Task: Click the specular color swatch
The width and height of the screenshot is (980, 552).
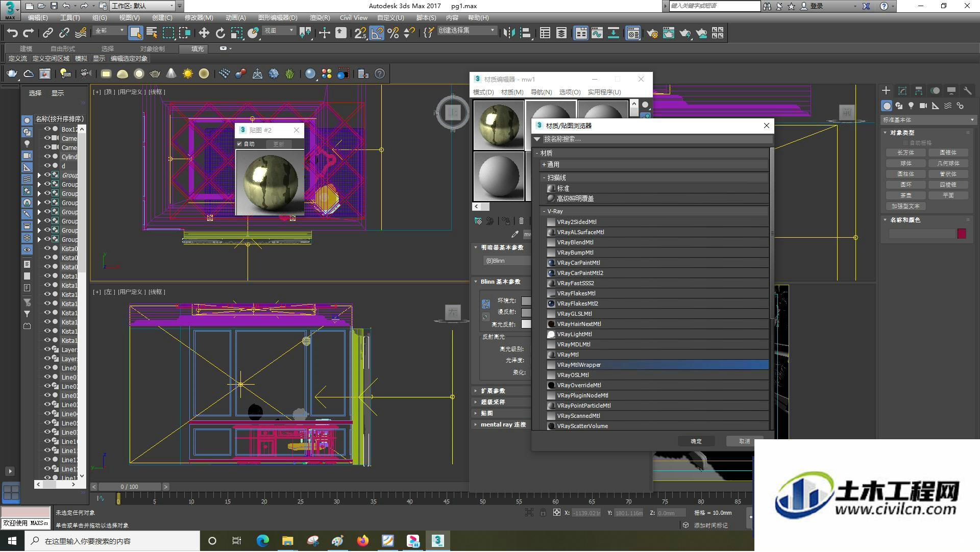Action: click(526, 324)
